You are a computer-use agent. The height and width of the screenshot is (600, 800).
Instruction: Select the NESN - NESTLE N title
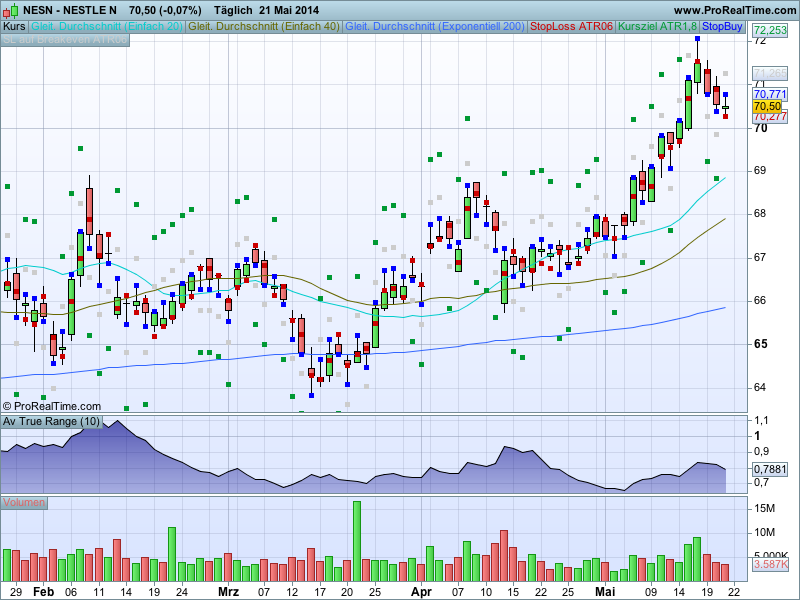click(x=70, y=10)
